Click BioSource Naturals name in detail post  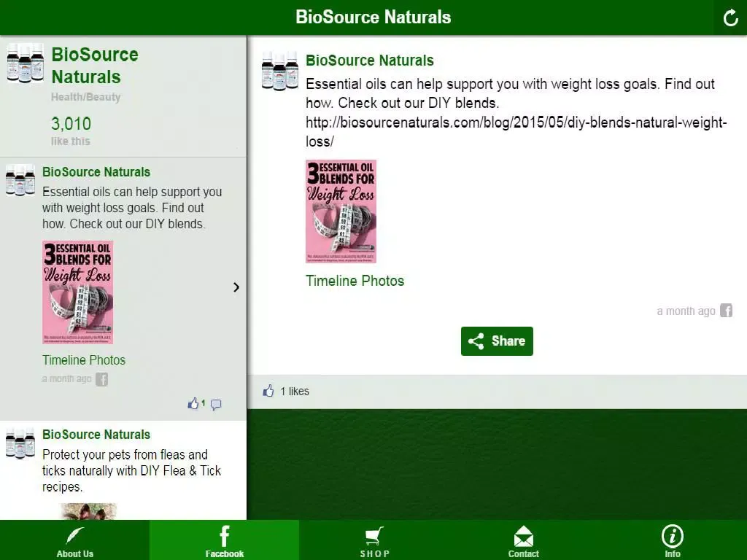pos(370,61)
